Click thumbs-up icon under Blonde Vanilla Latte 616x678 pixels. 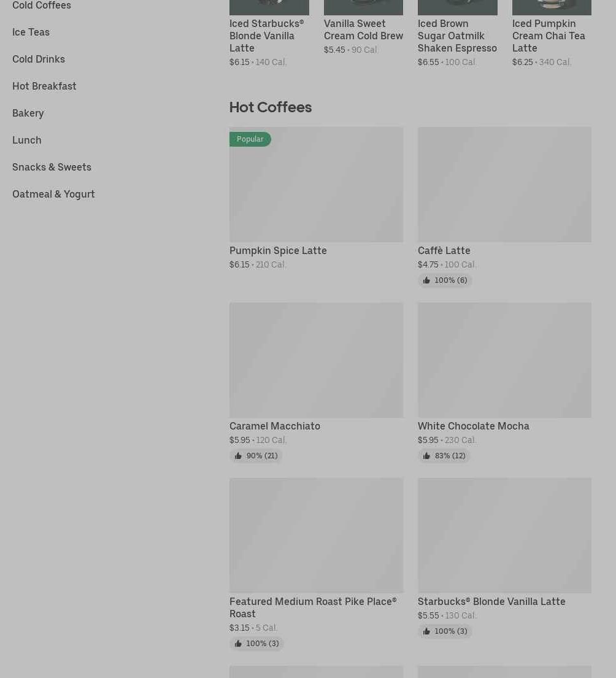click(426, 631)
